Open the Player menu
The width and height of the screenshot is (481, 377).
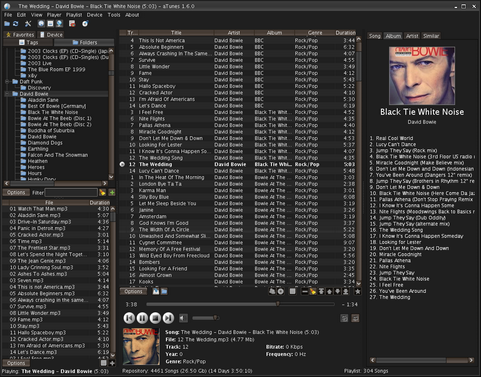point(54,15)
